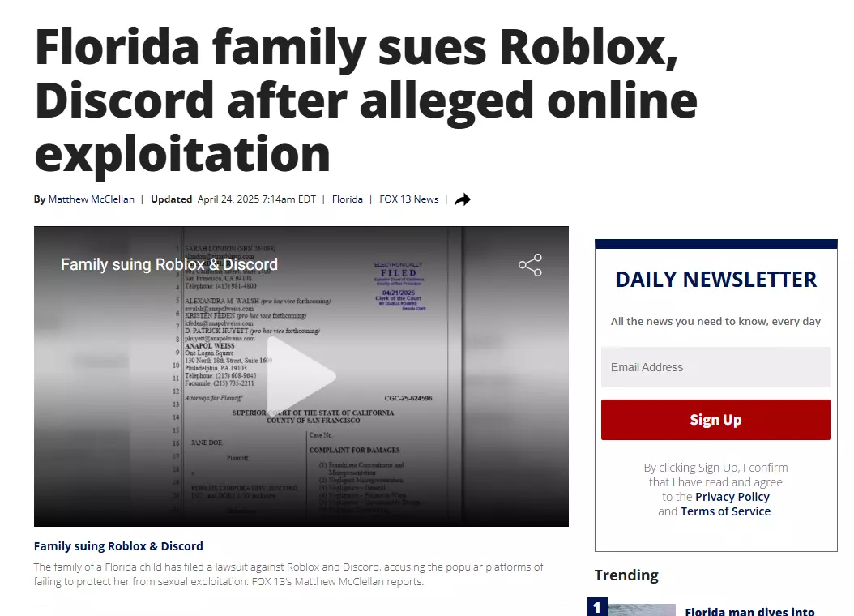The width and height of the screenshot is (854, 616).
Task: Open the Florida section link
Action: click(348, 199)
